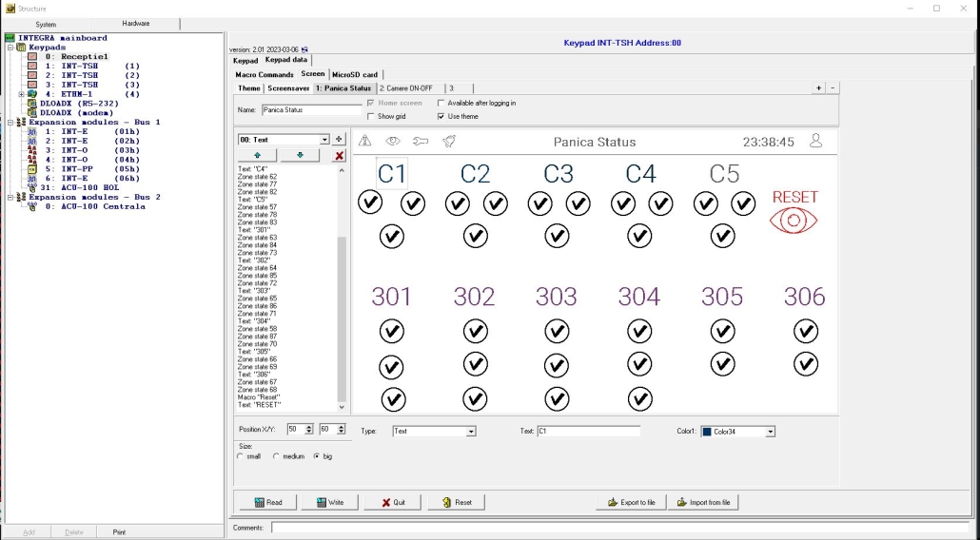Click the add element button beside 00: Text
The height and width of the screenshot is (540, 980).
point(339,140)
